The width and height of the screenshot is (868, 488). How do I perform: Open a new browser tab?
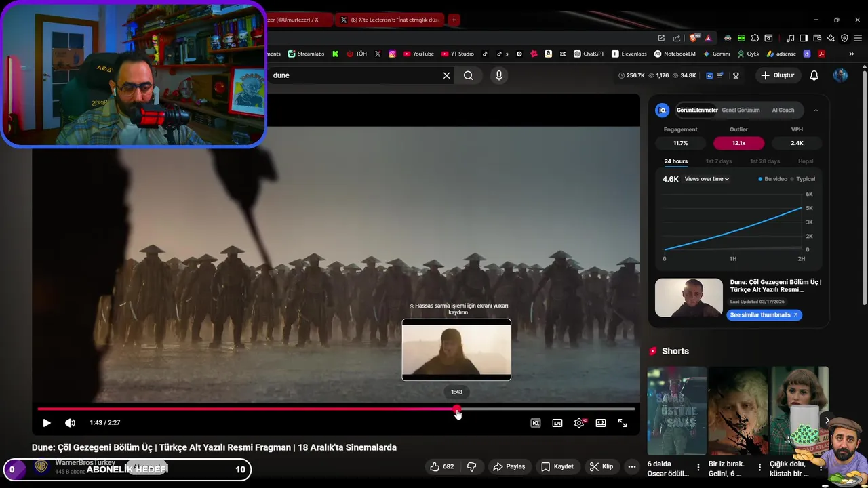pos(454,20)
